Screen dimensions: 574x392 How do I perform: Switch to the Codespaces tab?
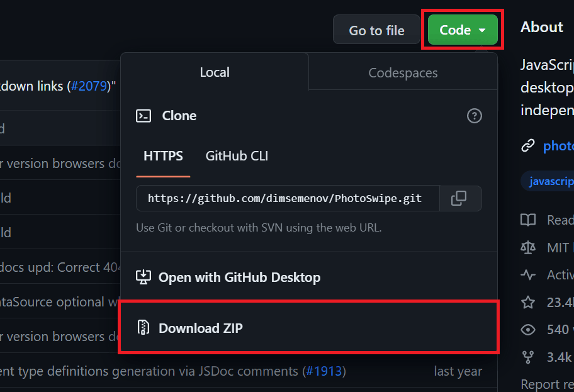pyautogui.click(x=403, y=72)
